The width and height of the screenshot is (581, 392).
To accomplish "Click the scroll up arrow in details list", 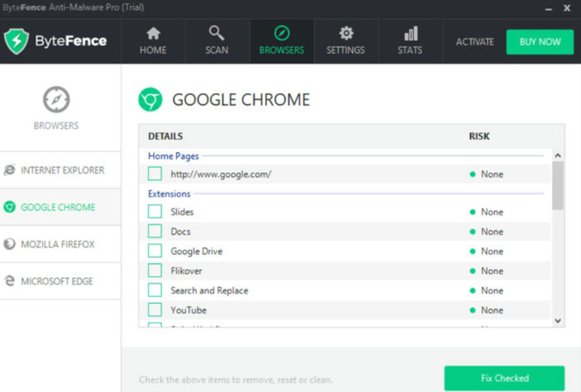I will click(558, 156).
